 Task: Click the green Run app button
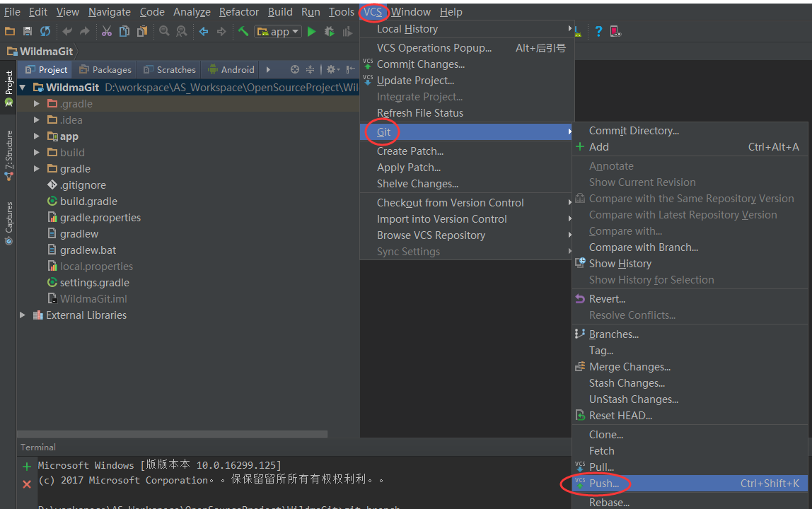pos(312,32)
